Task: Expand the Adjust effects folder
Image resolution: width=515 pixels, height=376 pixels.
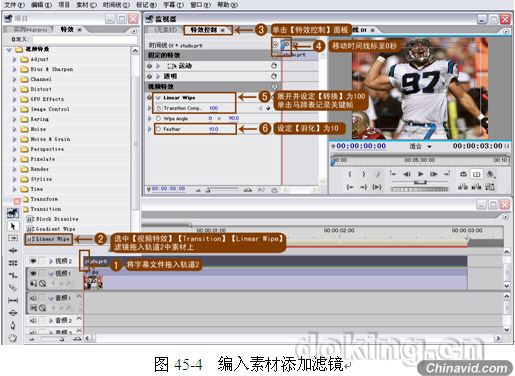Action: point(14,59)
